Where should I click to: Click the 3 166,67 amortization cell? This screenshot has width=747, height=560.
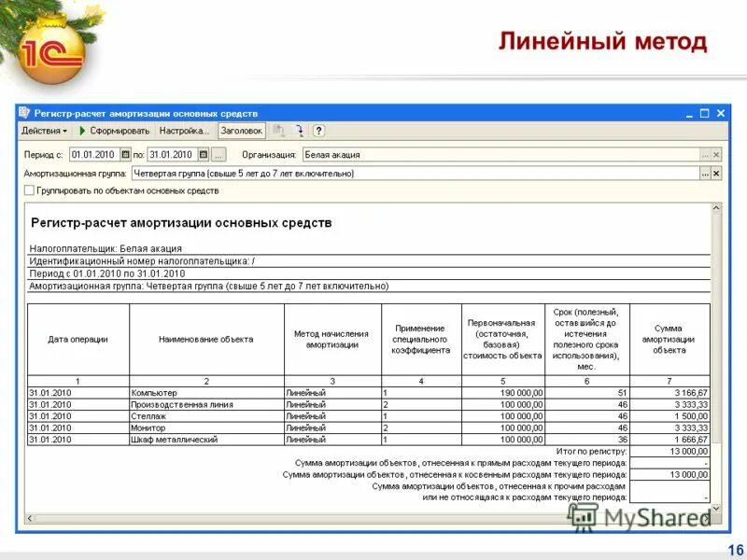669,393
